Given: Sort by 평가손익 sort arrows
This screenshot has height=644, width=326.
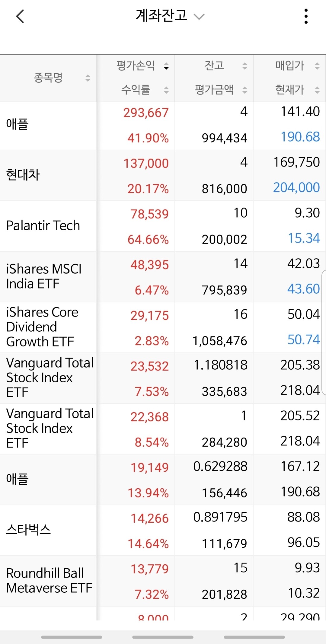Looking at the screenshot, I should 166,66.
